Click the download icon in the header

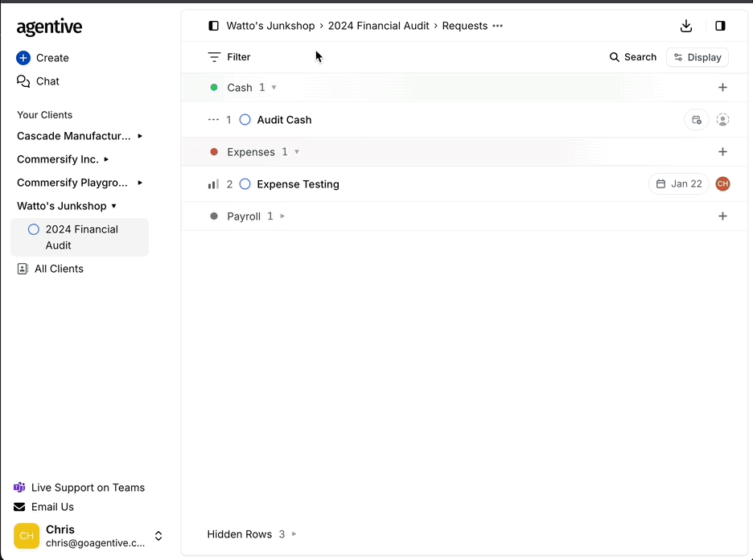[686, 26]
